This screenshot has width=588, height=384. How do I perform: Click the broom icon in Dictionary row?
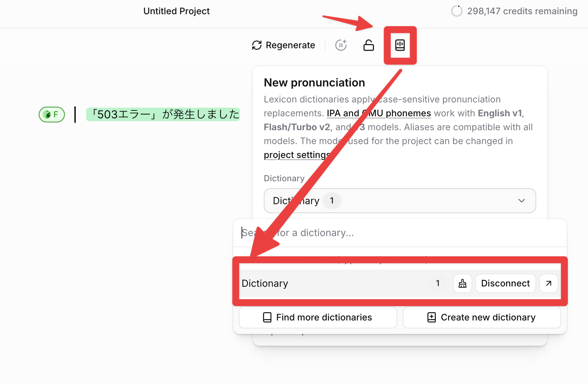pos(462,283)
